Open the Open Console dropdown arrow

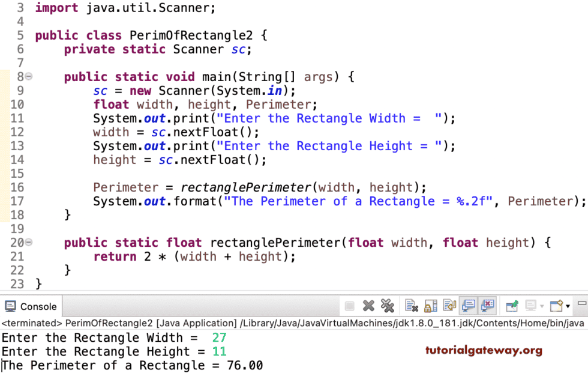tap(567, 305)
